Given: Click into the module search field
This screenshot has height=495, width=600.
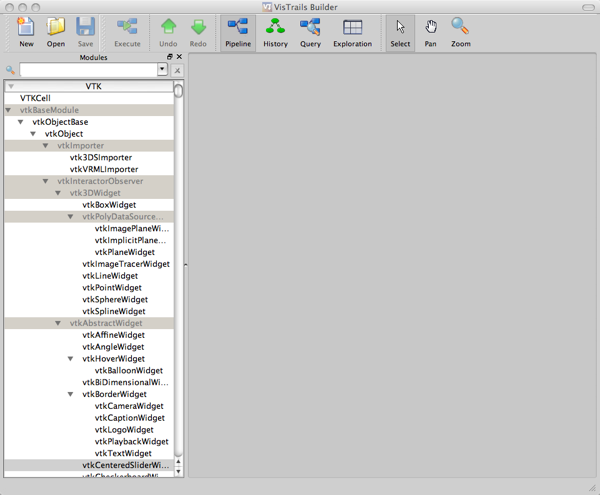Looking at the screenshot, I should [88, 70].
